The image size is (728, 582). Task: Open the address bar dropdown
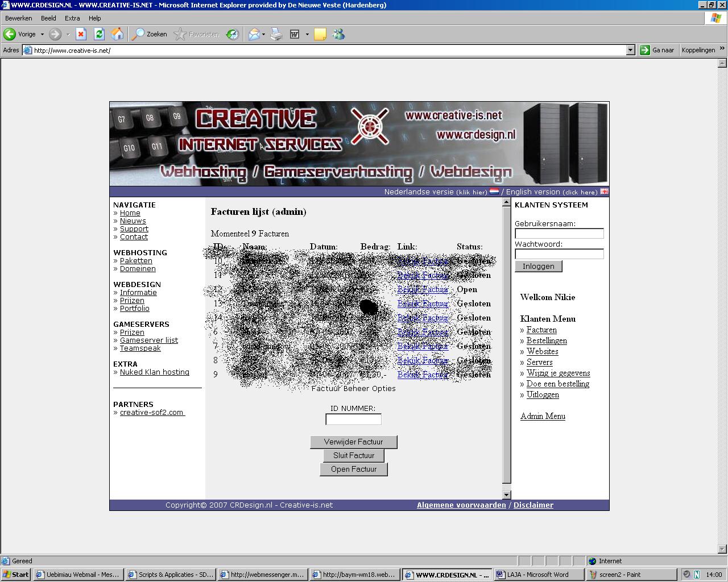(x=630, y=50)
